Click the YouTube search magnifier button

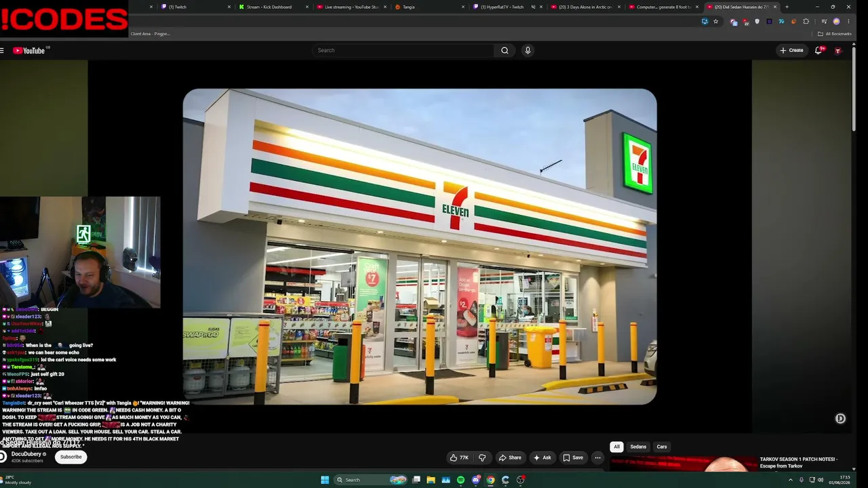point(505,50)
